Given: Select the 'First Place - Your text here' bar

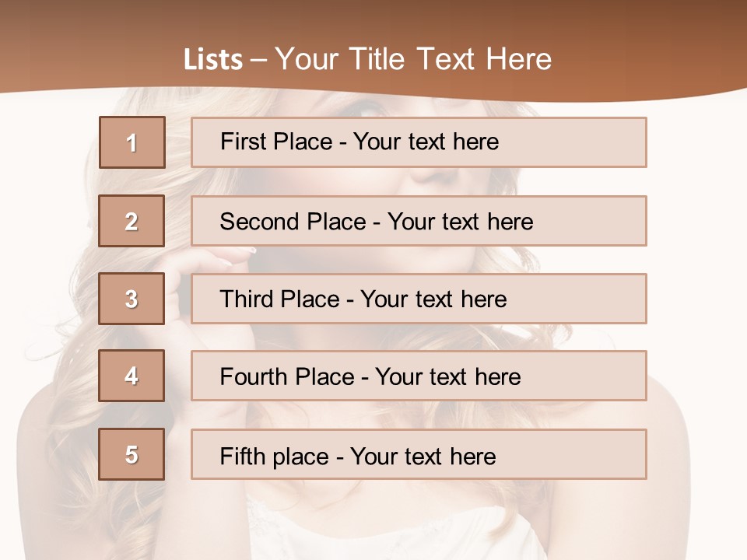Looking at the screenshot, I should tap(419, 142).
